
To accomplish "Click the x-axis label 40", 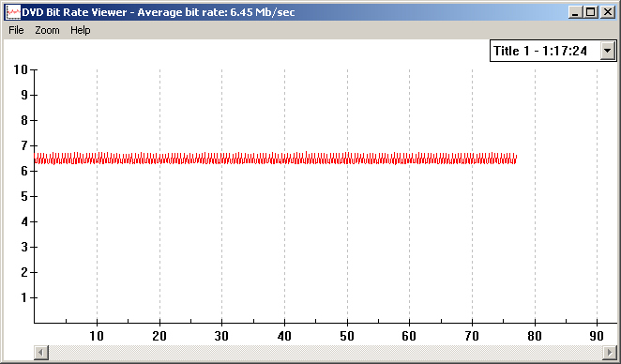I will pos(284,336).
